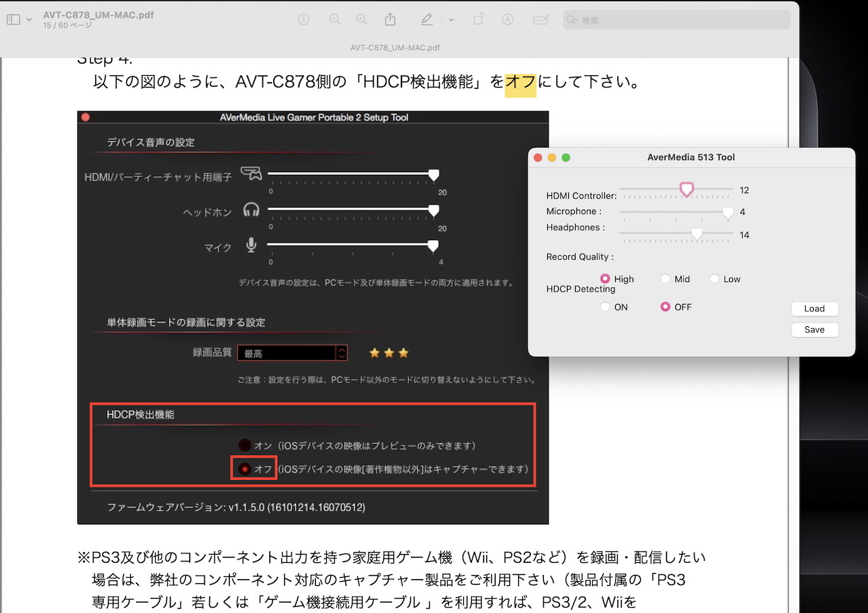Click the HDMI Controller slider handle
868x613 pixels.
pos(686,190)
